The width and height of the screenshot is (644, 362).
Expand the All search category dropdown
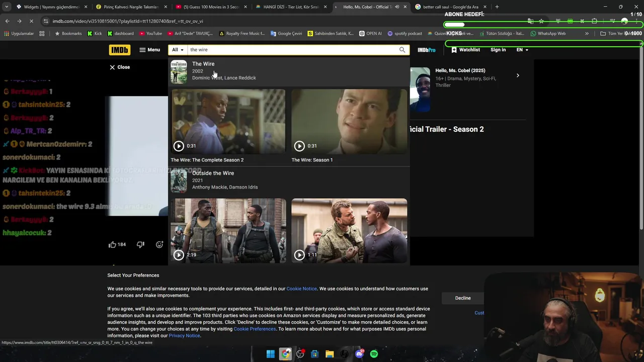tap(178, 50)
